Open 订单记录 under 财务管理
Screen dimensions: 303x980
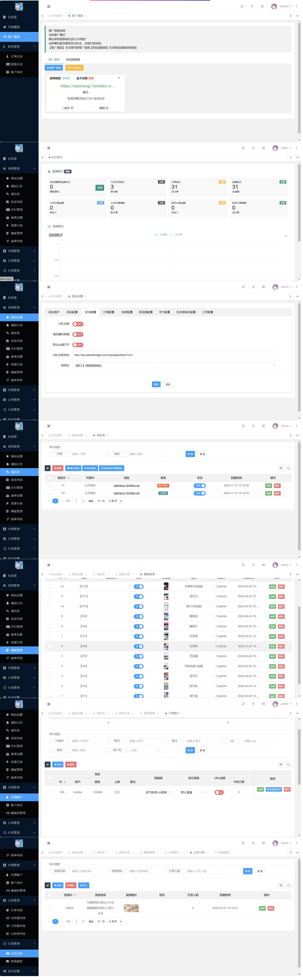click(19, 56)
